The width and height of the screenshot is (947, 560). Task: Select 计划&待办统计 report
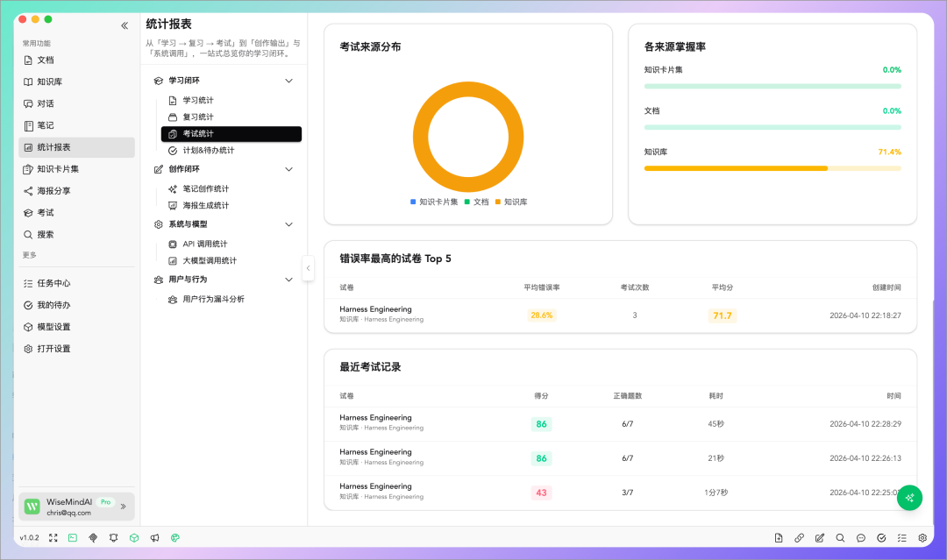(x=231, y=150)
